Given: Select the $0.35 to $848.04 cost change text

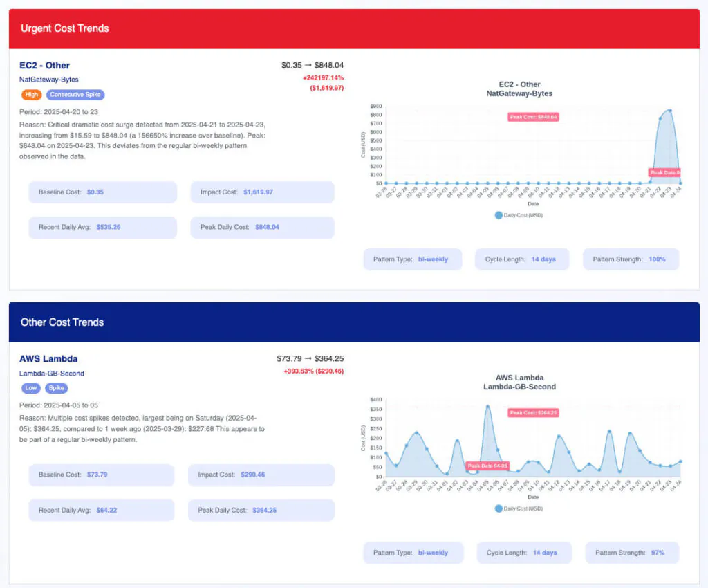Looking at the screenshot, I should coord(313,66).
